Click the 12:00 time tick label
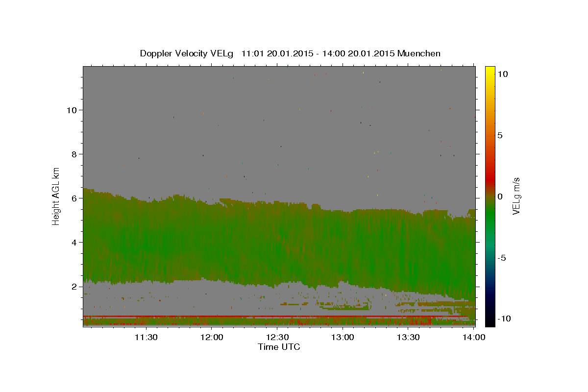The height and width of the screenshot is (392, 588). click(212, 338)
